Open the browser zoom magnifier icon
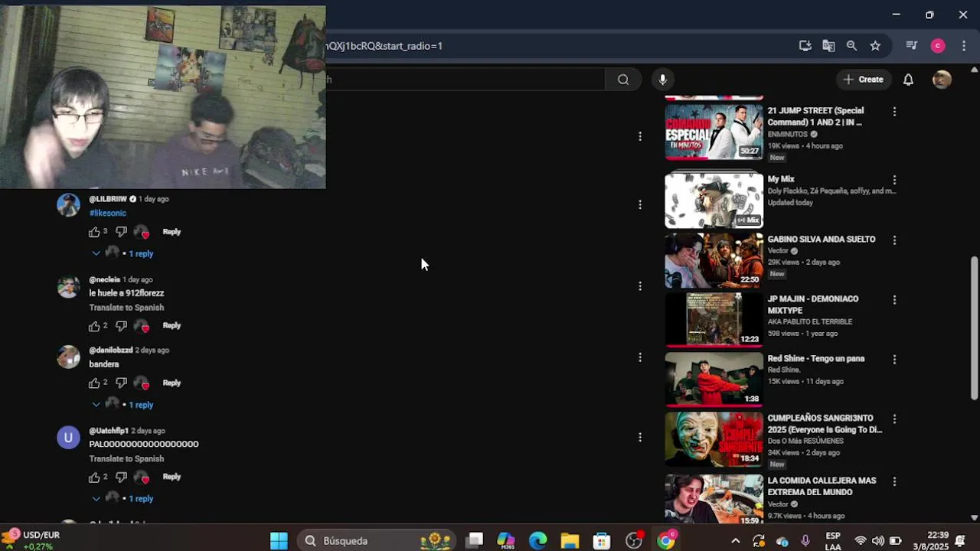Screen dimensions: 980x551 click(851, 46)
